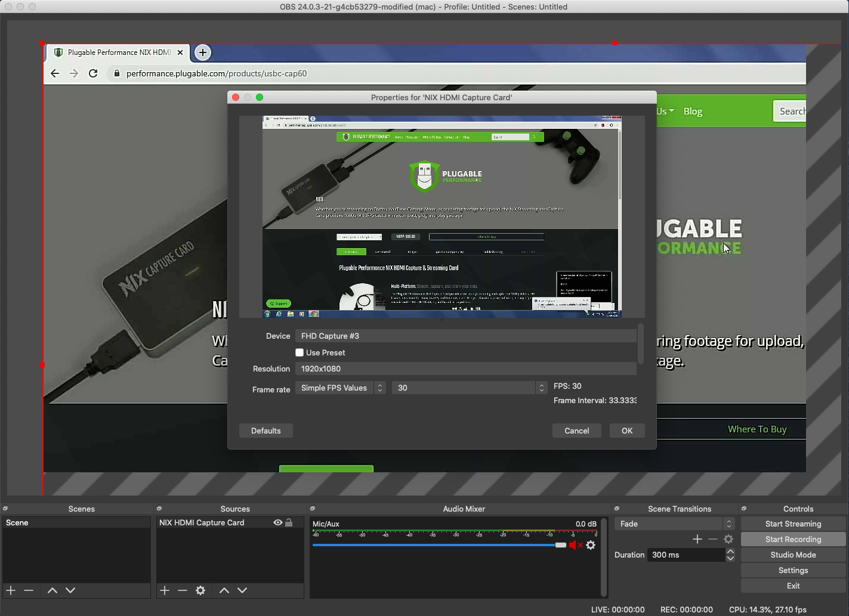Close the Plugable Performance browser tab
The width and height of the screenshot is (849, 616).
[x=180, y=52]
